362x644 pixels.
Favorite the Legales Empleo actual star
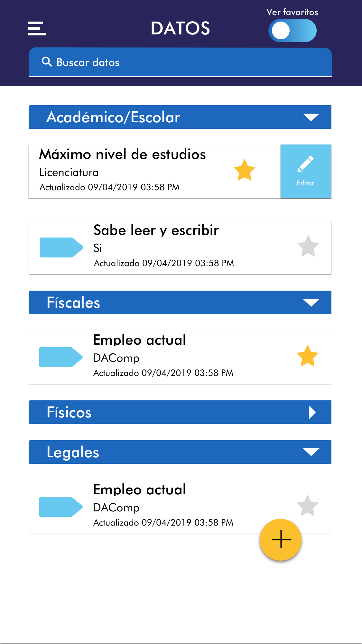pyautogui.click(x=307, y=506)
